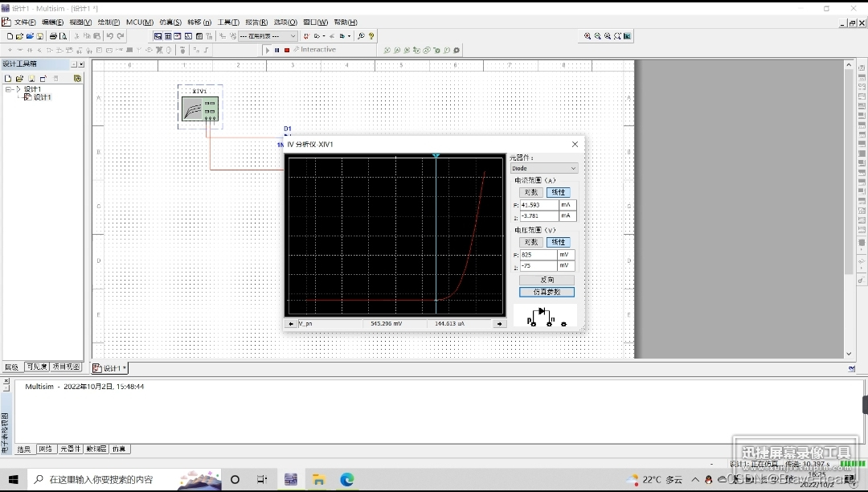This screenshot has width=868, height=492.
Task: Switch to the 可见度 tab
Action: (36, 367)
